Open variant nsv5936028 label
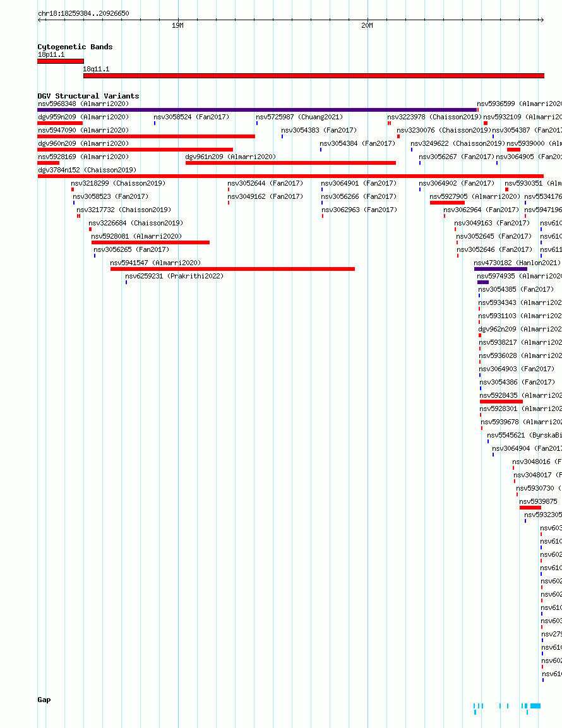562x728 pixels. coord(520,355)
